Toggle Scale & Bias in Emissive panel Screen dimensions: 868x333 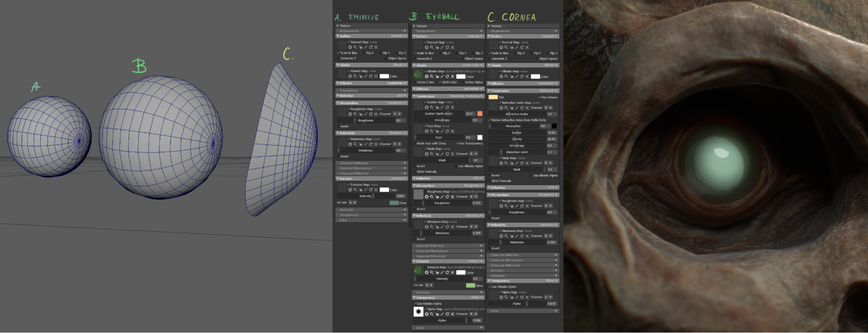coord(339,53)
